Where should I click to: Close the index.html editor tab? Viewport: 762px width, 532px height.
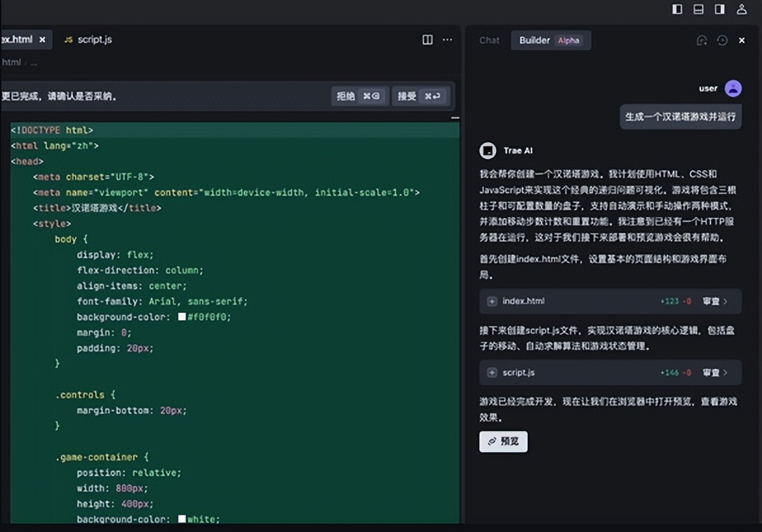[x=43, y=39]
